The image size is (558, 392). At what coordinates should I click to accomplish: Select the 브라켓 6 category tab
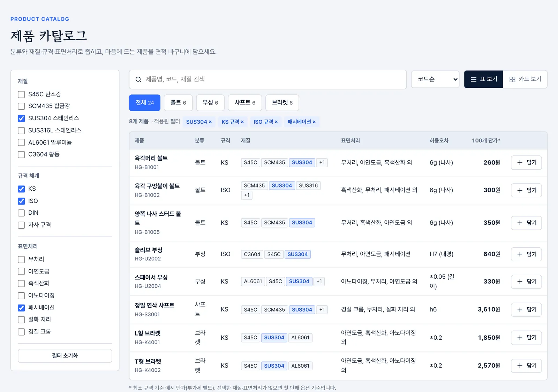click(282, 103)
